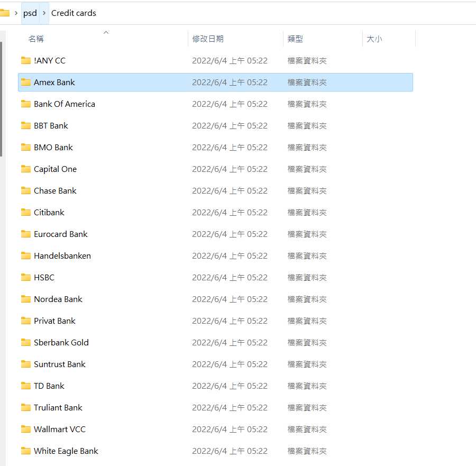The height and width of the screenshot is (466, 476).
Task: Click the 檔案資料夾 type of Nordea Bank row
Action: click(307, 299)
